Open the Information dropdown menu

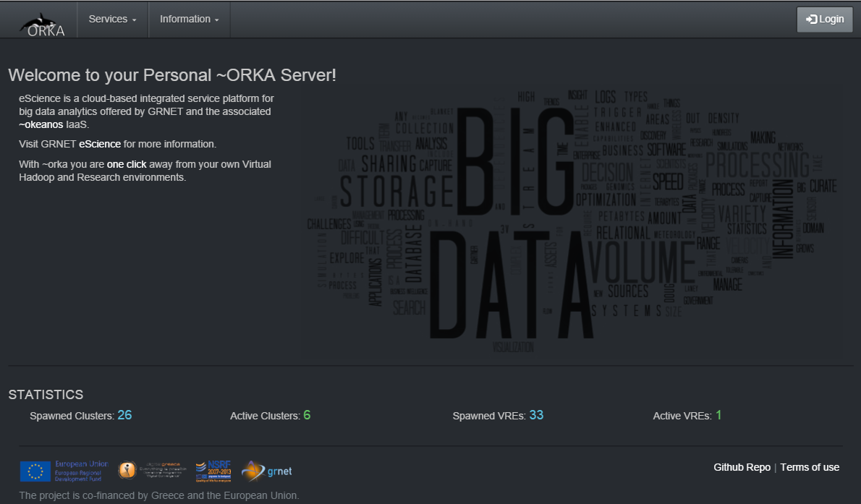coord(189,20)
